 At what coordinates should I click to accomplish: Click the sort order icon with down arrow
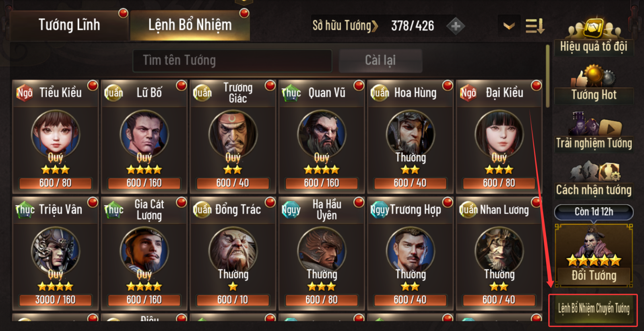point(535,26)
